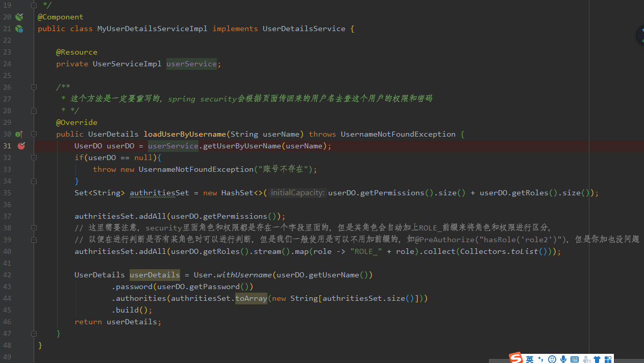Open the IME skin shirt icon

click(x=597, y=359)
